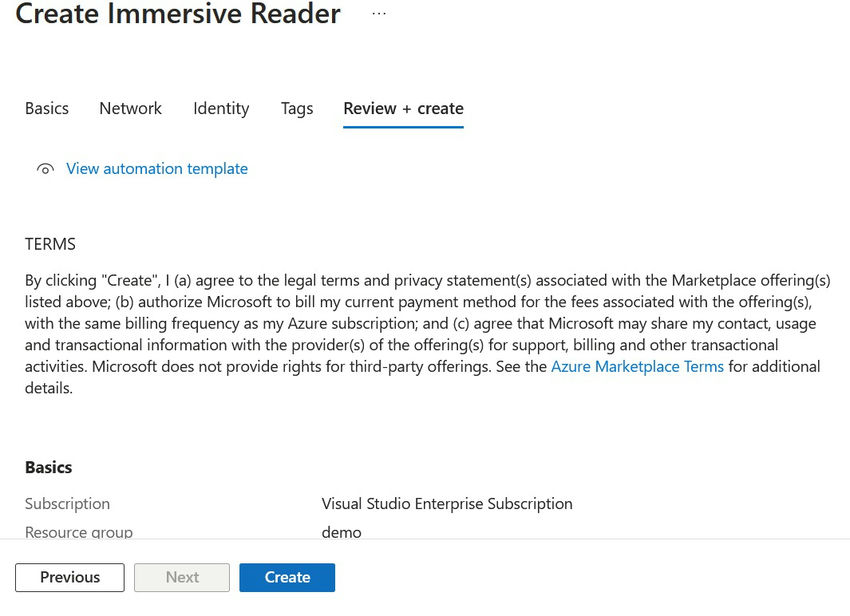
Task: Select the Subscription row label
Action: [x=67, y=503]
